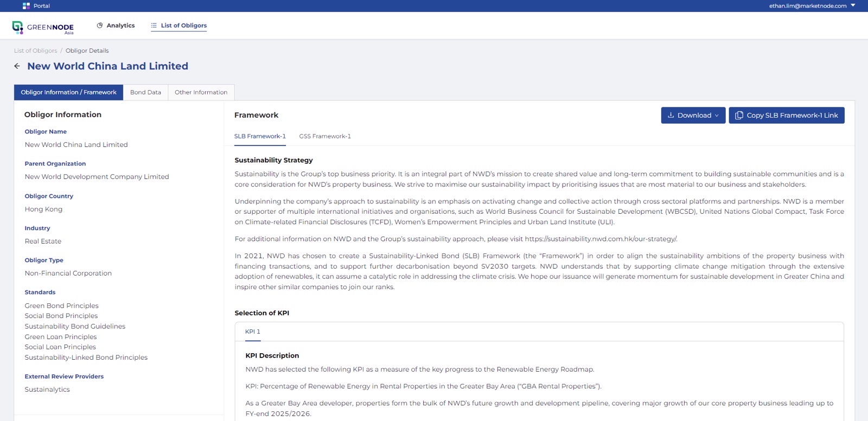Click the Analytics pie chart icon

100,25
